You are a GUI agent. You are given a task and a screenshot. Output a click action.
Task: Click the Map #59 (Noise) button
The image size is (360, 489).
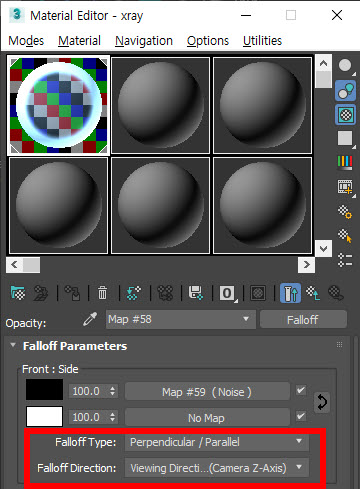click(x=207, y=392)
